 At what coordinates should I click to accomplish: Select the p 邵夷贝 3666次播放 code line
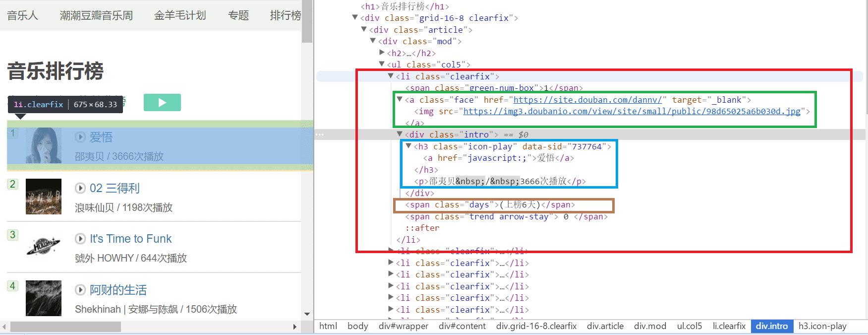pos(500,181)
